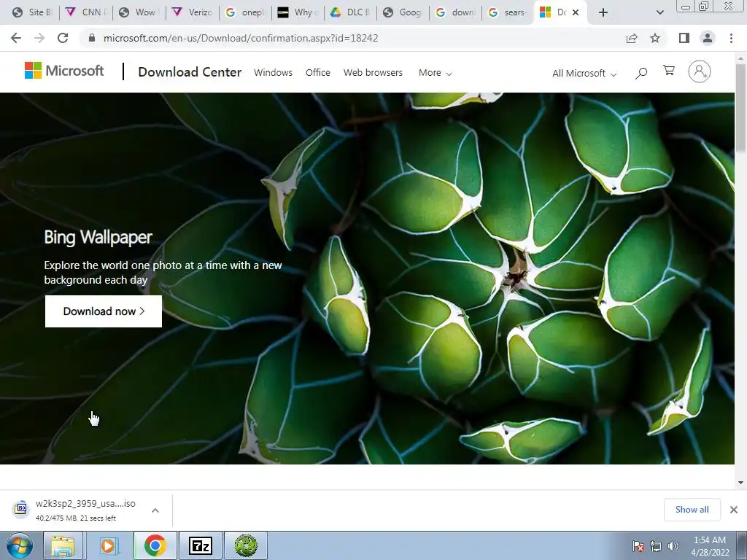Click the Bing Wallpaper heading
Image resolution: width=747 pixels, height=560 pixels.
(x=98, y=237)
